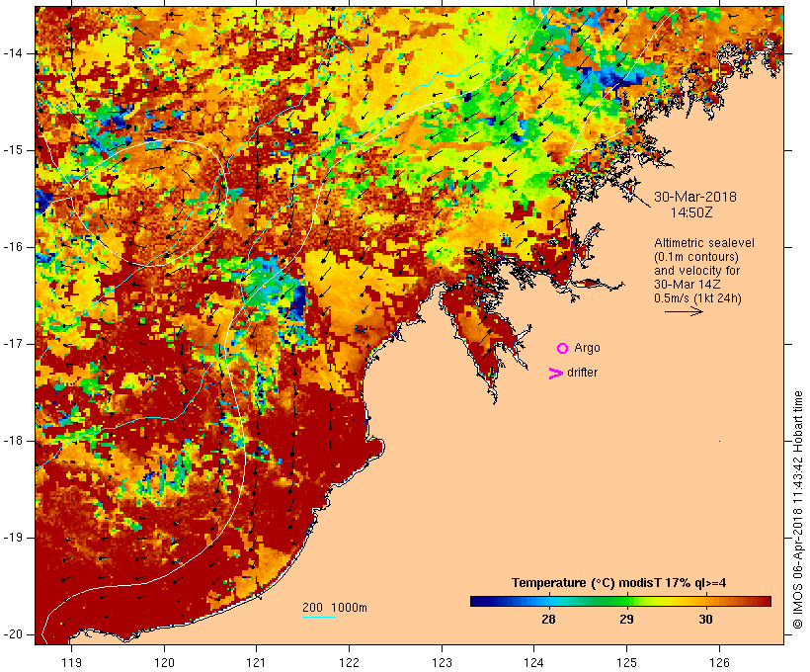Click the magenta drifter arrow symbol

click(556, 374)
